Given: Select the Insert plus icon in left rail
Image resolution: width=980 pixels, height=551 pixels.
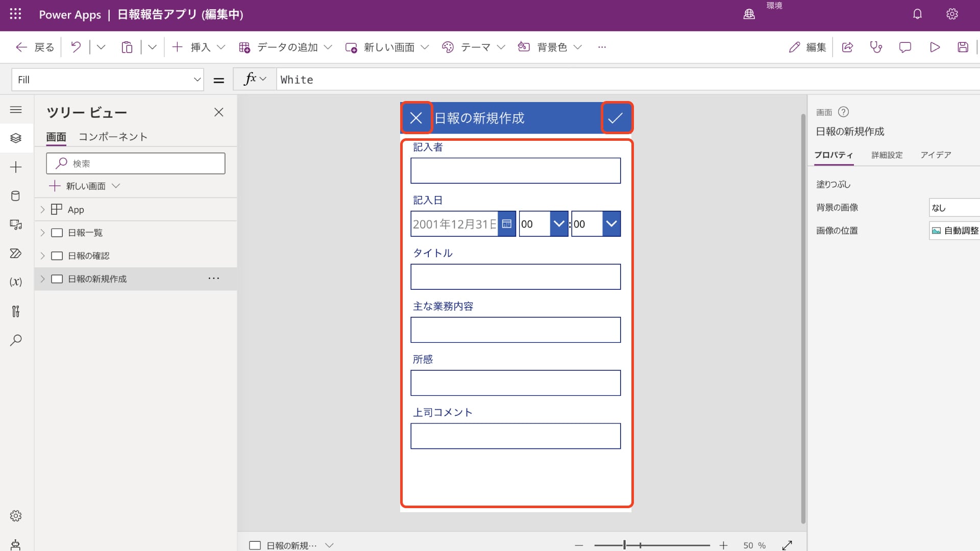Looking at the screenshot, I should pos(16,167).
